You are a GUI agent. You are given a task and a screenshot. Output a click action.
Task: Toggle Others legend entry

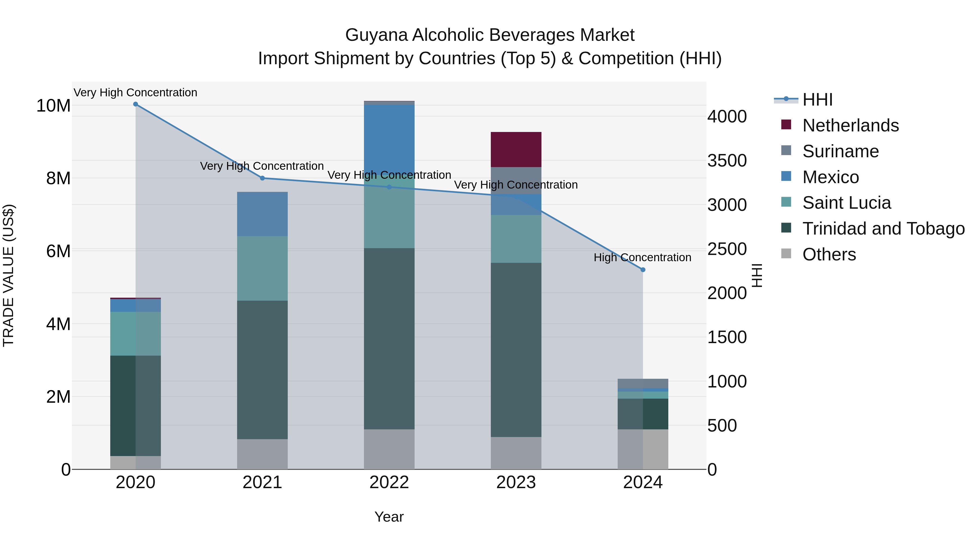coord(818,254)
